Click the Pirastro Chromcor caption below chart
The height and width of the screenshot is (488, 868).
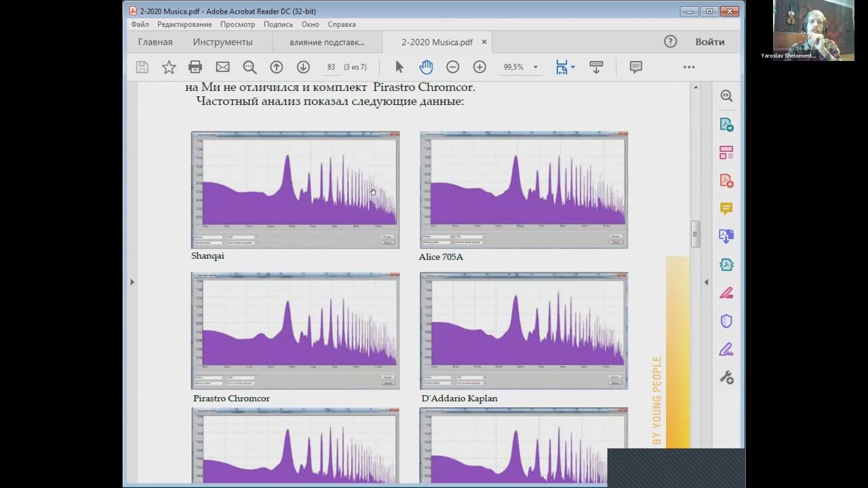coord(231,399)
